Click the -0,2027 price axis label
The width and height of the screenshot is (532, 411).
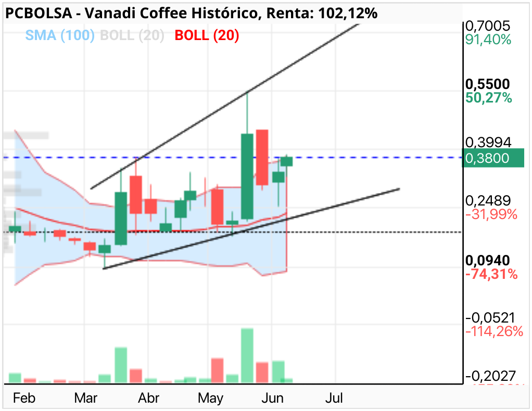click(490, 376)
